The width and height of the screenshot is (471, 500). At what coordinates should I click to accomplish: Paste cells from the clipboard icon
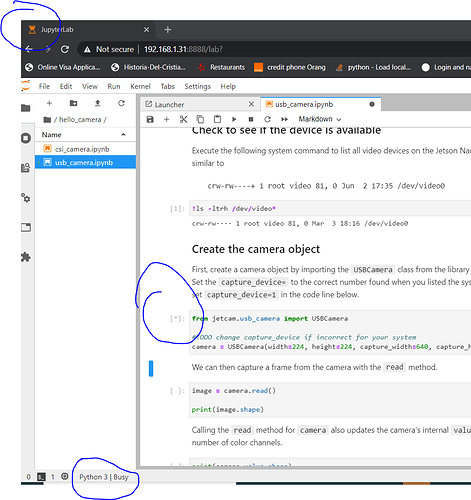217,119
